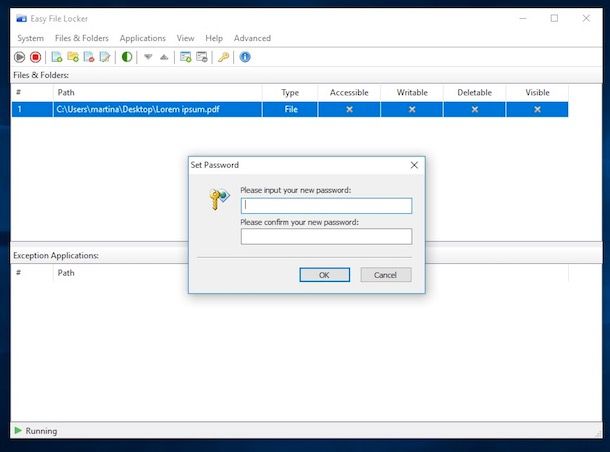Click the Path column header in Files list
Image resolution: width=610 pixels, height=452 pixels.
(158, 93)
